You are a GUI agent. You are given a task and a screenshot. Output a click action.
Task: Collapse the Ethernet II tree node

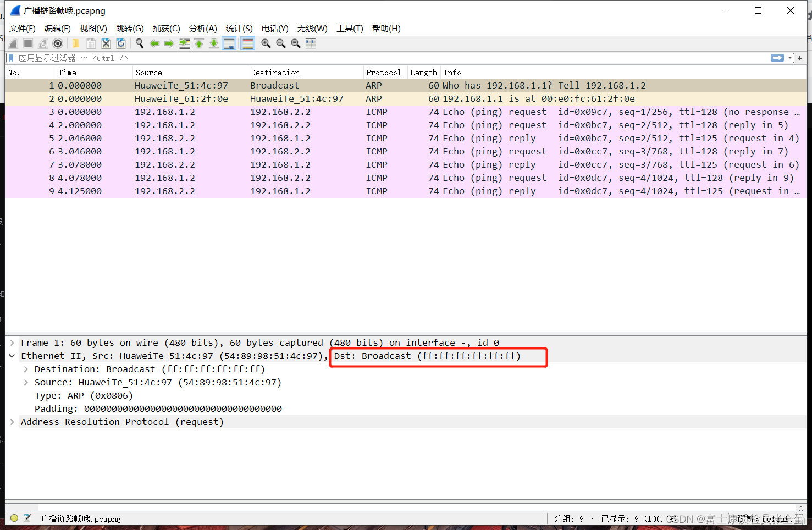coord(12,356)
